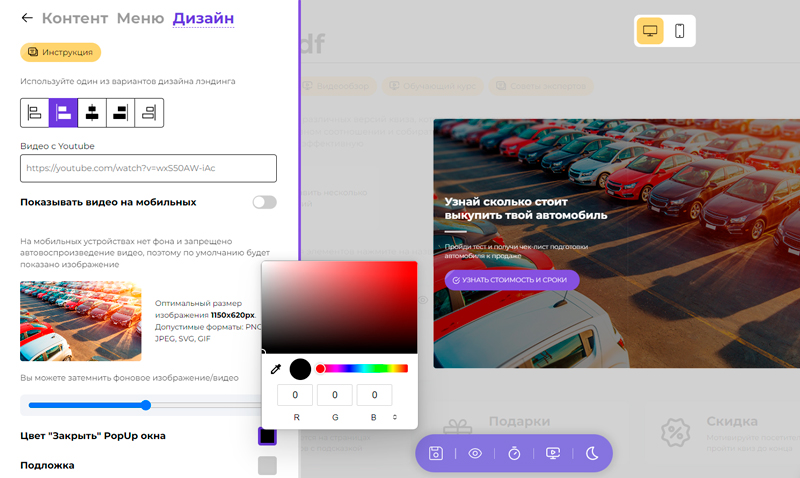
Task: Focus the B value field
Action: click(374, 395)
